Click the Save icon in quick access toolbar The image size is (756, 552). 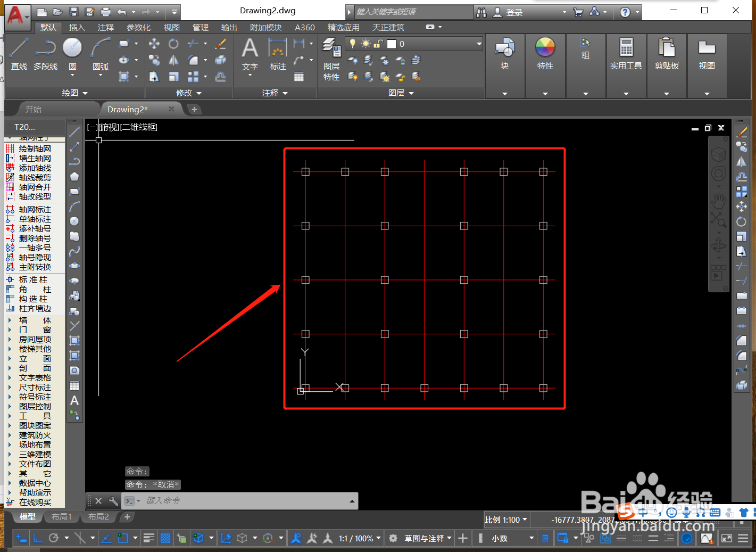click(x=74, y=12)
